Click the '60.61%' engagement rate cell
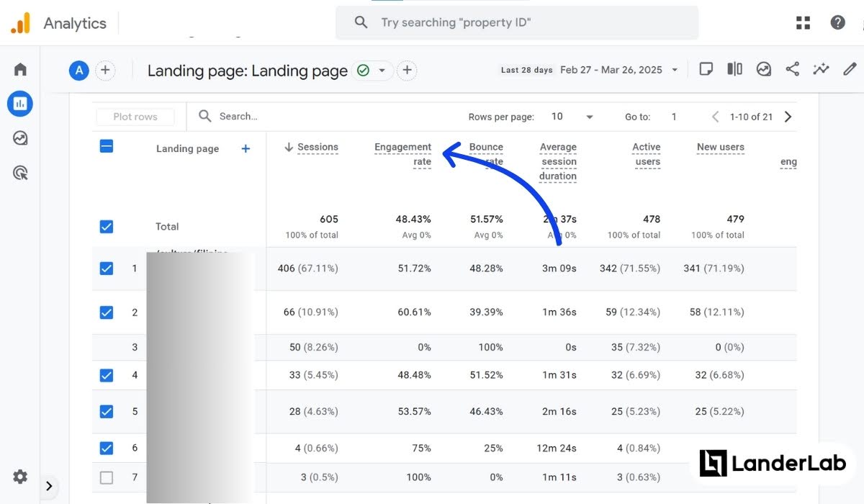Screen dimensions: 864x504 [x=414, y=312]
